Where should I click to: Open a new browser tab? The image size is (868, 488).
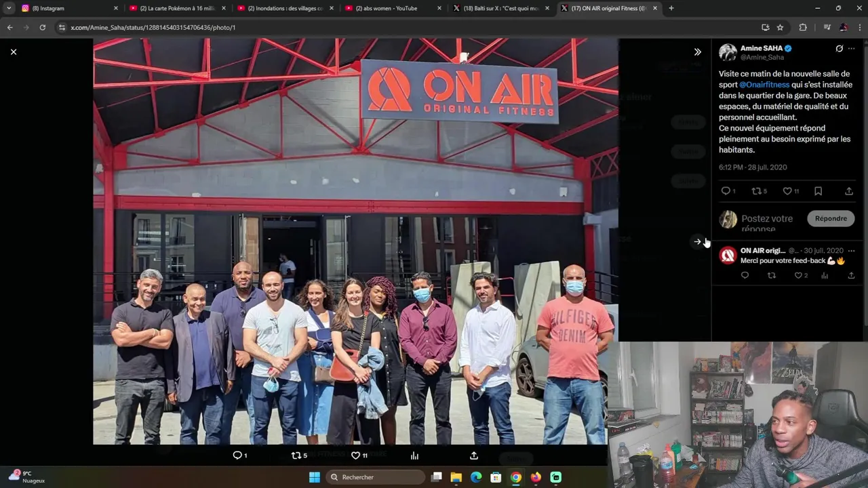[x=671, y=8]
